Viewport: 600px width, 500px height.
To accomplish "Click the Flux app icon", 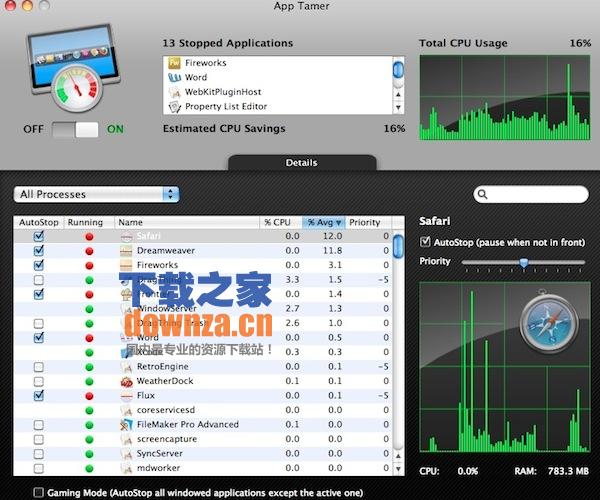I will point(126,396).
